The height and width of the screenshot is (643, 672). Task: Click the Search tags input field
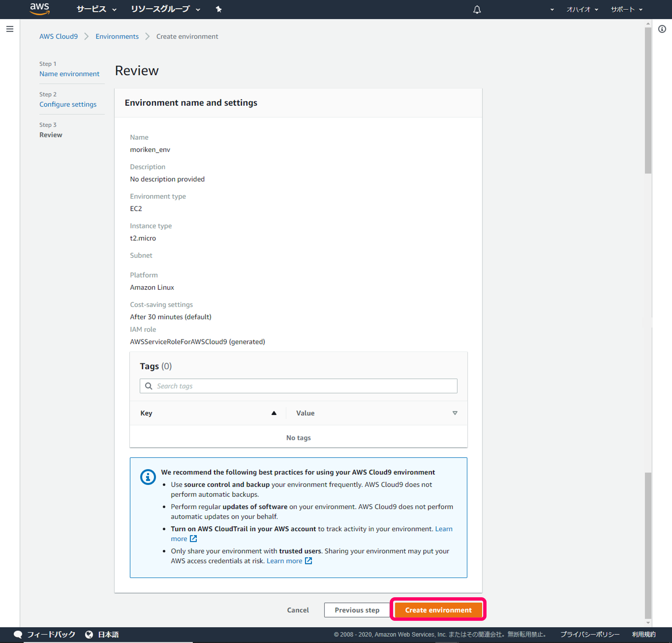(298, 386)
